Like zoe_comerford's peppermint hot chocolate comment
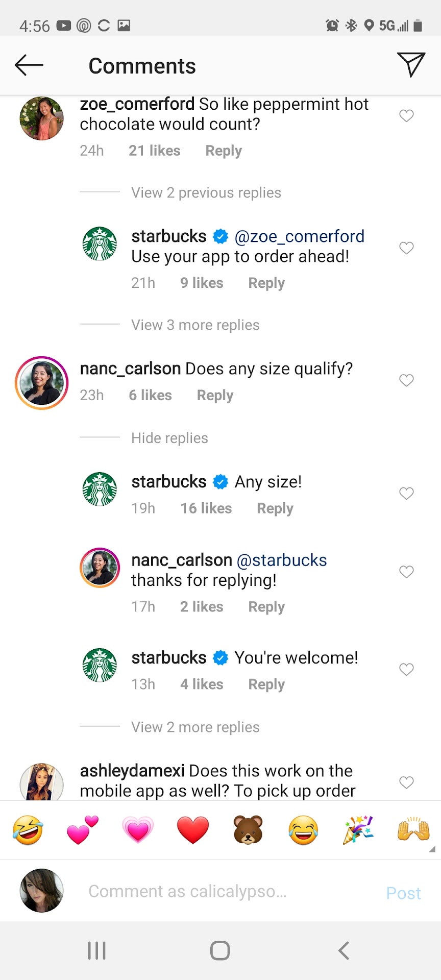 tap(406, 116)
